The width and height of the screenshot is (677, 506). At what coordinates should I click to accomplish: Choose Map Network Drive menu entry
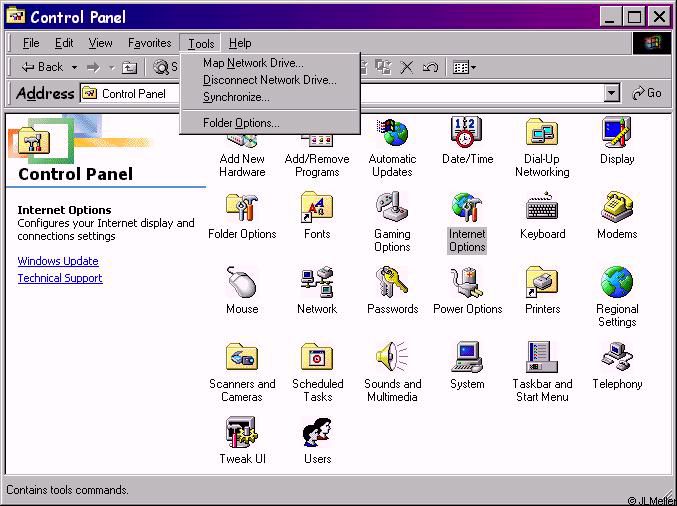click(270, 63)
